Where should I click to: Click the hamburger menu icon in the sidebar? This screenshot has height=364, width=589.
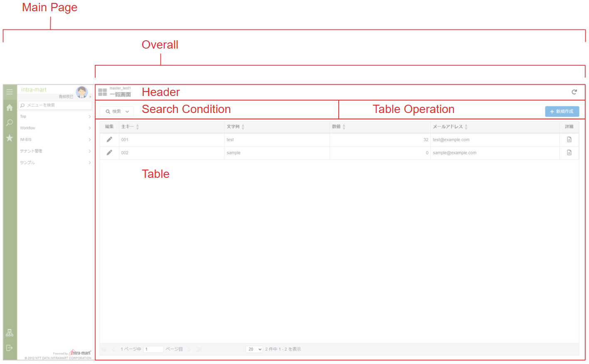pyautogui.click(x=10, y=92)
